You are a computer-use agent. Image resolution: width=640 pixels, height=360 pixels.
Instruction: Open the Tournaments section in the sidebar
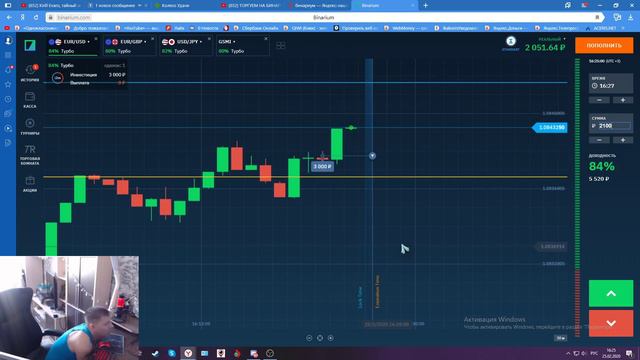[30, 127]
